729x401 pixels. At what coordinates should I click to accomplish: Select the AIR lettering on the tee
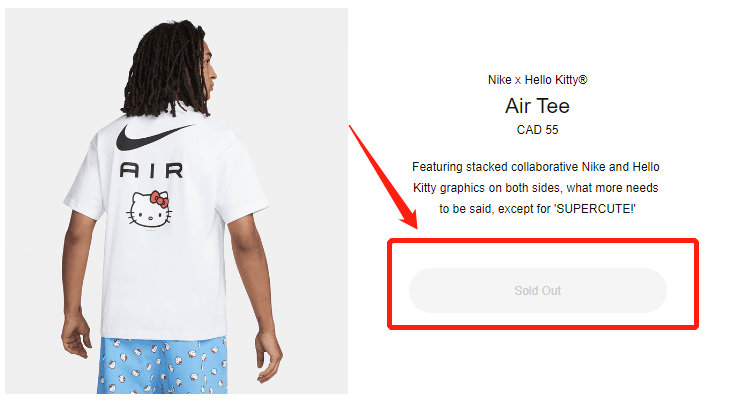pyautogui.click(x=152, y=170)
